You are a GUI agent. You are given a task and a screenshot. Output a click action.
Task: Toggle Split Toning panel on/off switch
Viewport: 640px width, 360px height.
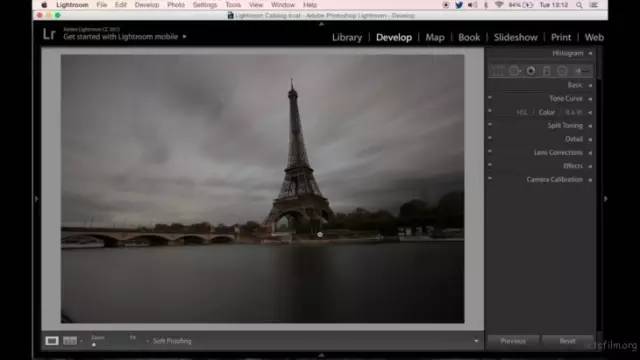490,124
